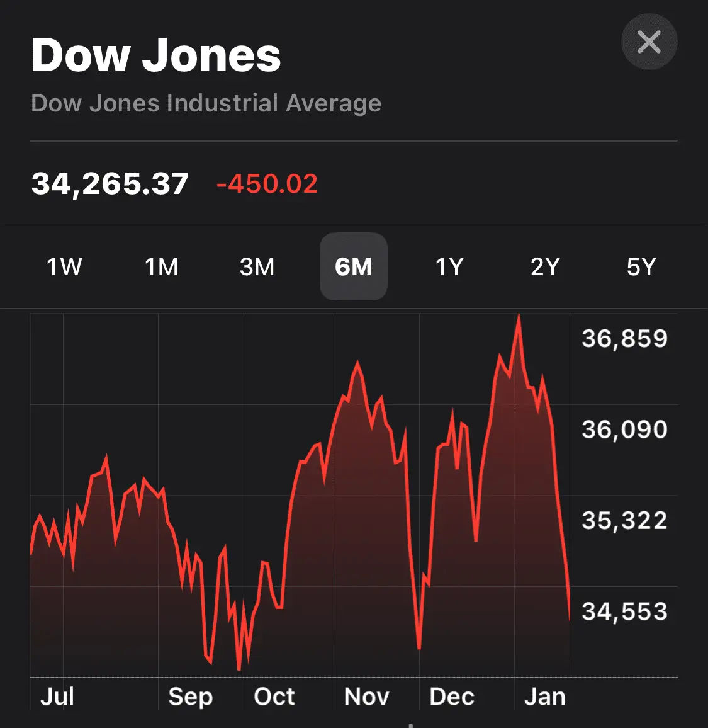Screen dimensions: 708x728
Task: Show the 3M chart range
Action: [257, 267]
